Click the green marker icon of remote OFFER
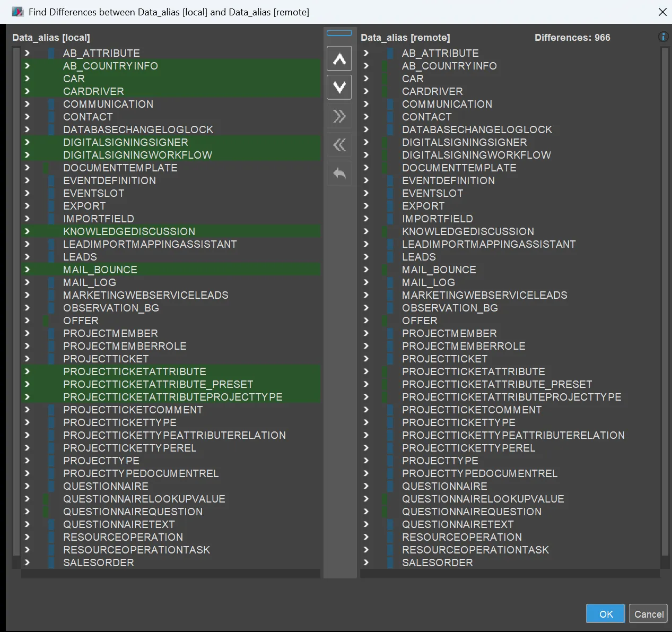 click(x=385, y=321)
